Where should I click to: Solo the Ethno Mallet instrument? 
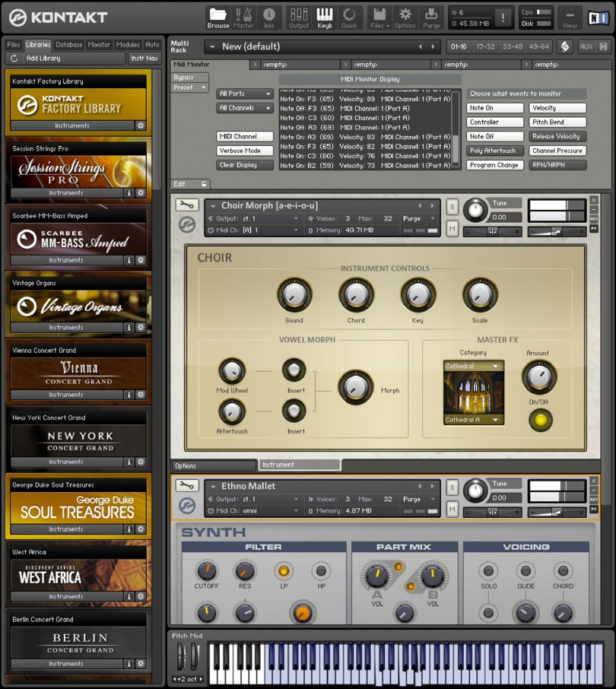coord(452,486)
